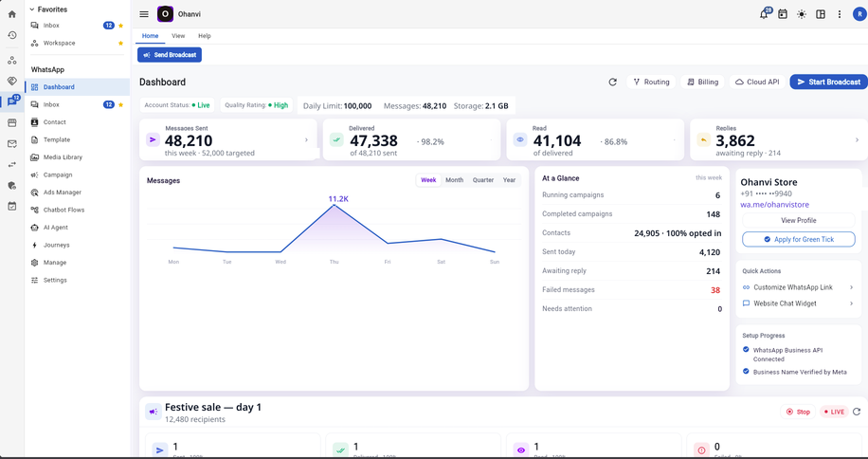Collapse the Favorites section
Viewport: 868px width, 459px height.
point(31,9)
